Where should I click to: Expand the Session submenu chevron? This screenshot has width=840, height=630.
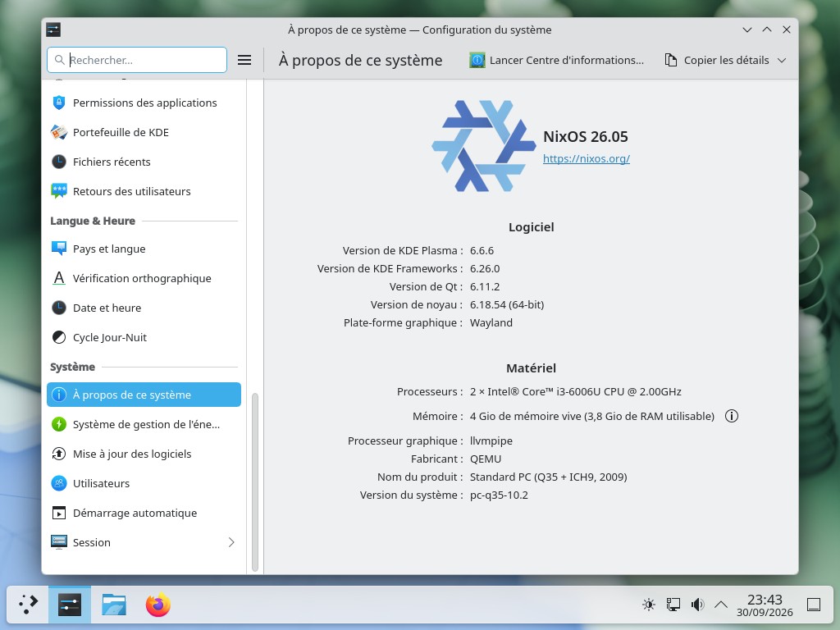point(231,543)
